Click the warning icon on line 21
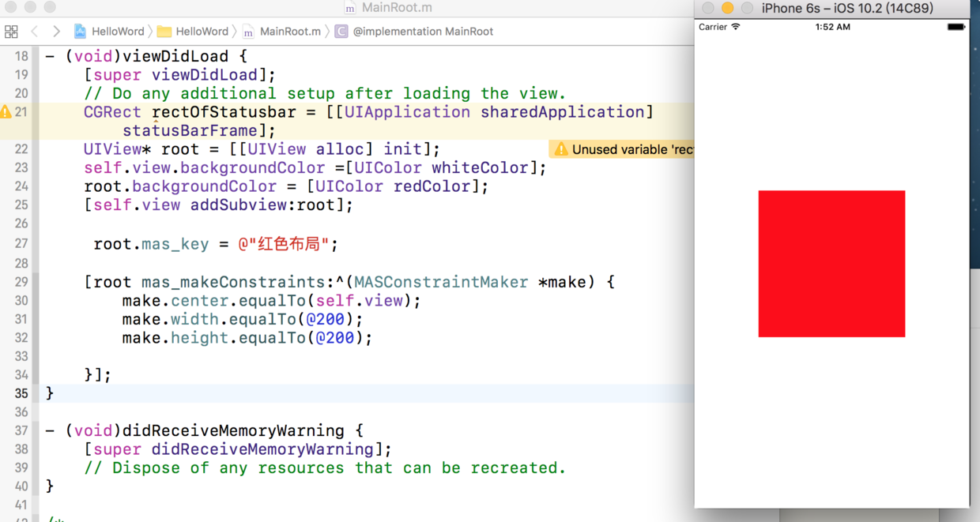Screen dimensions: 980x522 tap(6, 112)
